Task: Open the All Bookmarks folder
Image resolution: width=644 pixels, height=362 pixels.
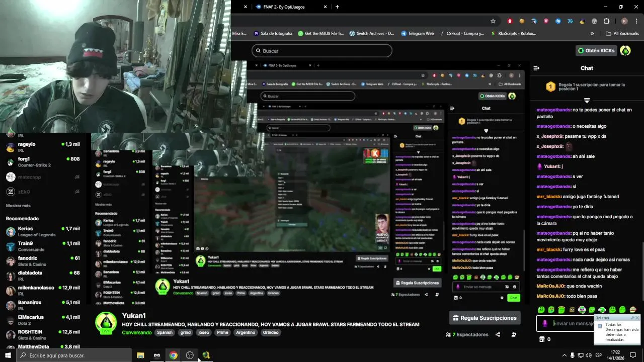Action: click(622, 34)
